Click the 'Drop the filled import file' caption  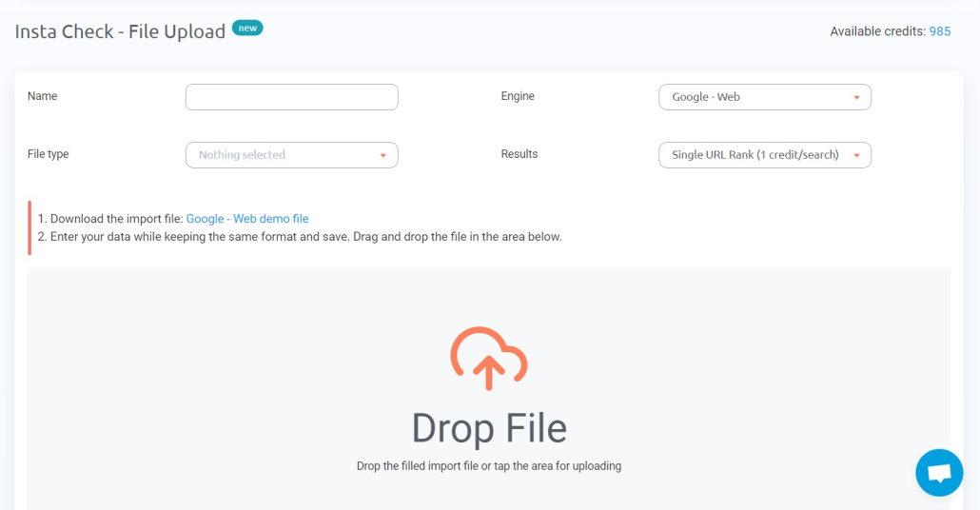click(x=489, y=466)
